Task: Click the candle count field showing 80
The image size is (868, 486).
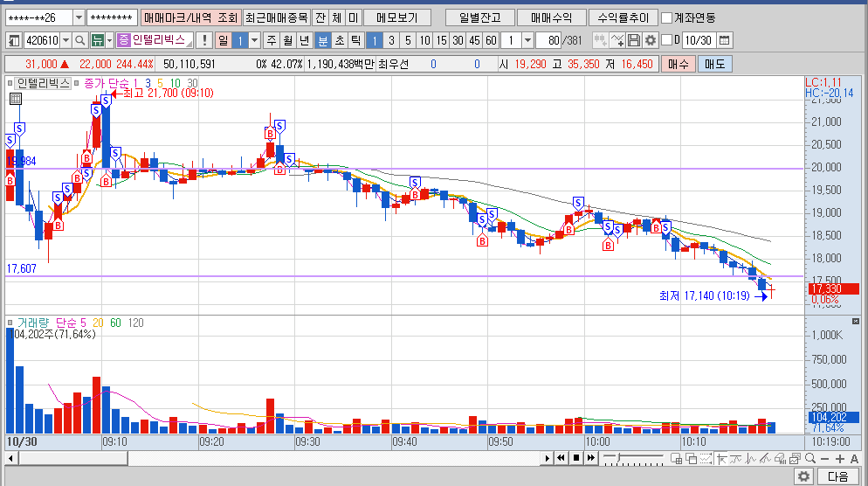Action: coord(549,40)
